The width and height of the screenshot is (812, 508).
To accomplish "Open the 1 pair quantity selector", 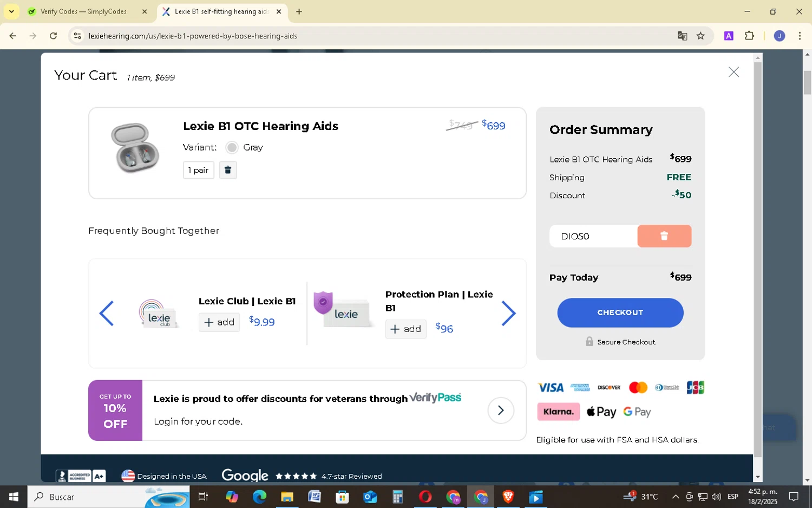I will [x=199, y=170].
